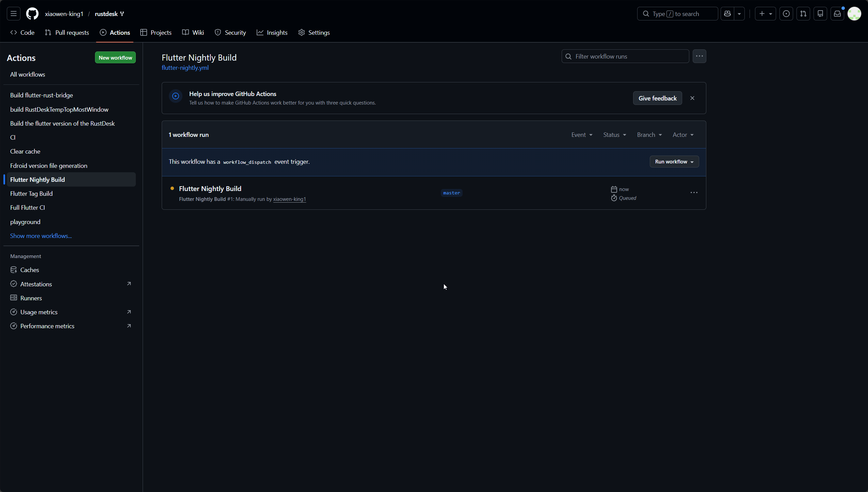The height and width of the screenshot is (492, 868).
Task: Select Flutter Tag Build workflow
Action: tap(31, 193)
